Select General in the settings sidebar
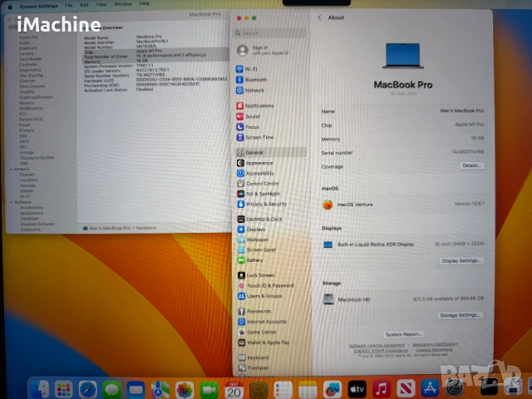Viewport: 532px width, 399px height. pos(270,152)
